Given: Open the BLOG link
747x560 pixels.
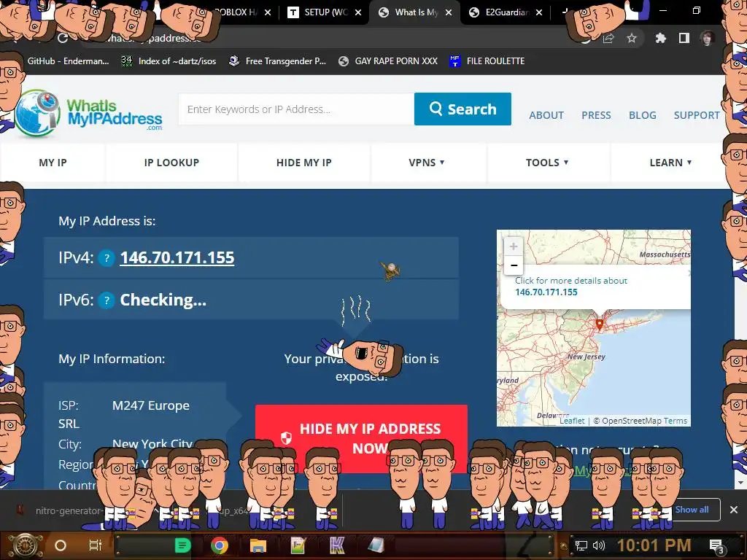Looking at the screenshot, I should pos(642,115).
